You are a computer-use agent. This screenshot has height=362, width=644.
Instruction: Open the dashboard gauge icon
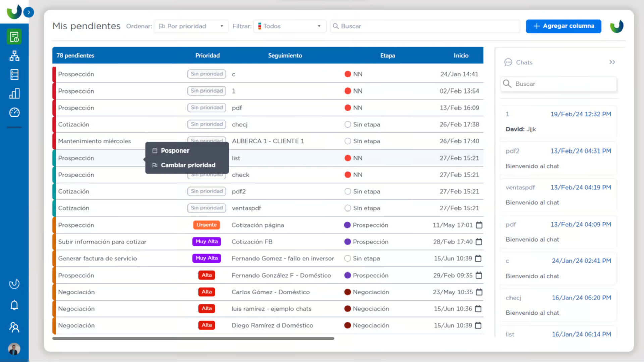pyautogui.click(x=14, y=112)
